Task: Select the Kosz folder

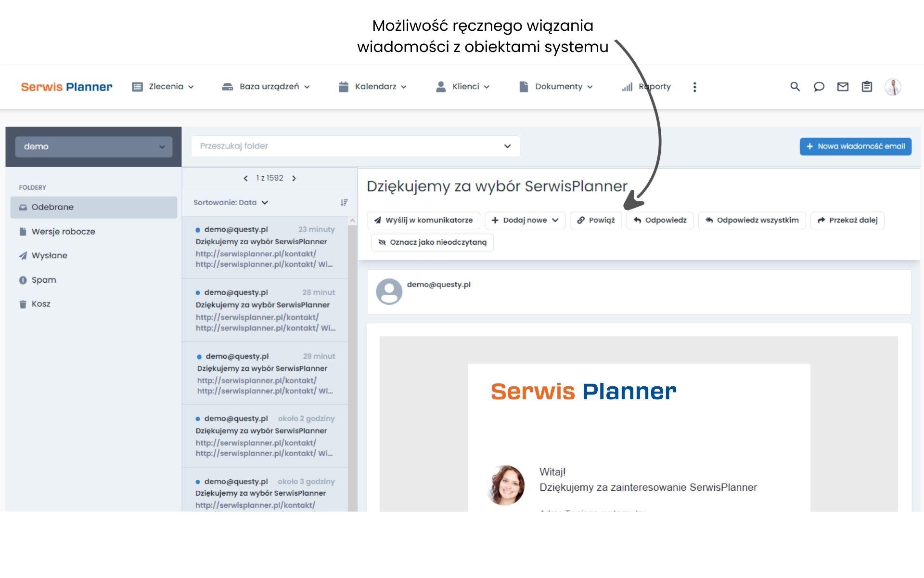Action: 94,304
